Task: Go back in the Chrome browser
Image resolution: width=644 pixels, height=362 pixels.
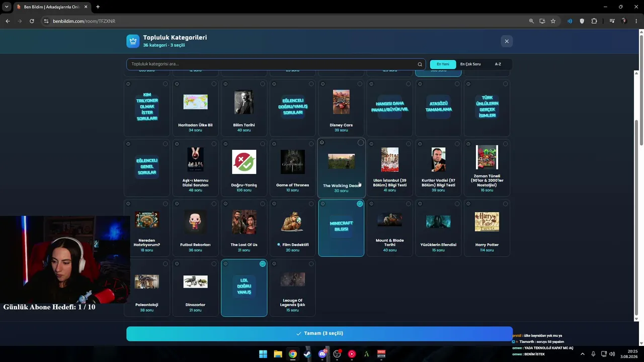Action: tap(8, 21)
